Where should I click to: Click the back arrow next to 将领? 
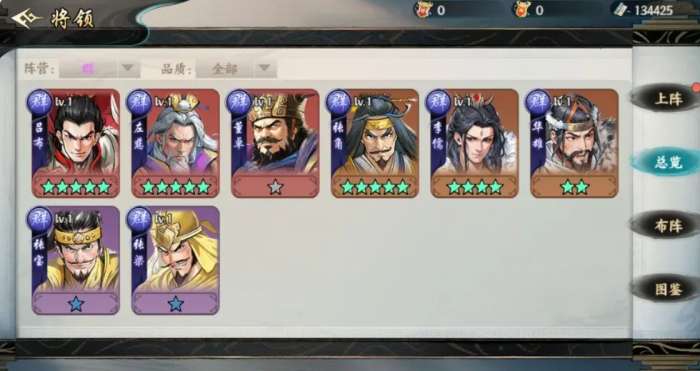[x=25, y=18]
